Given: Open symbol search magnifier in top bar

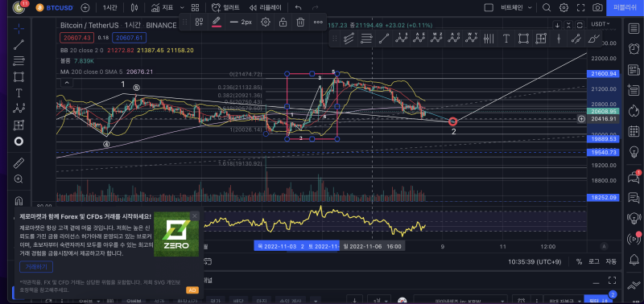Looking at the screenshot, I should (547, 7).
